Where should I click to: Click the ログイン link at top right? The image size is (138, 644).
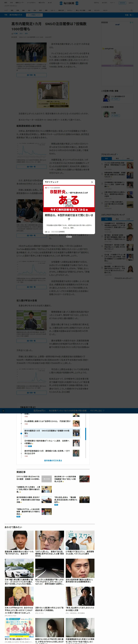tap(131, 3)
